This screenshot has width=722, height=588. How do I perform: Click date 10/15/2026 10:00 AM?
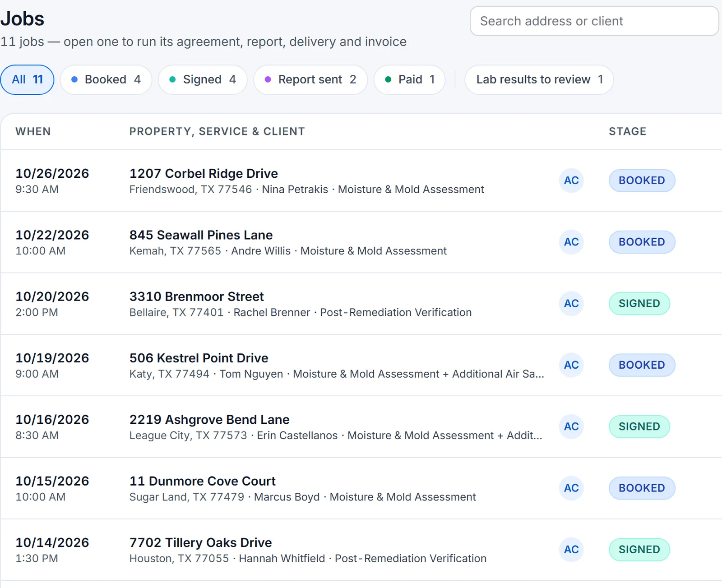click(52, 489)
